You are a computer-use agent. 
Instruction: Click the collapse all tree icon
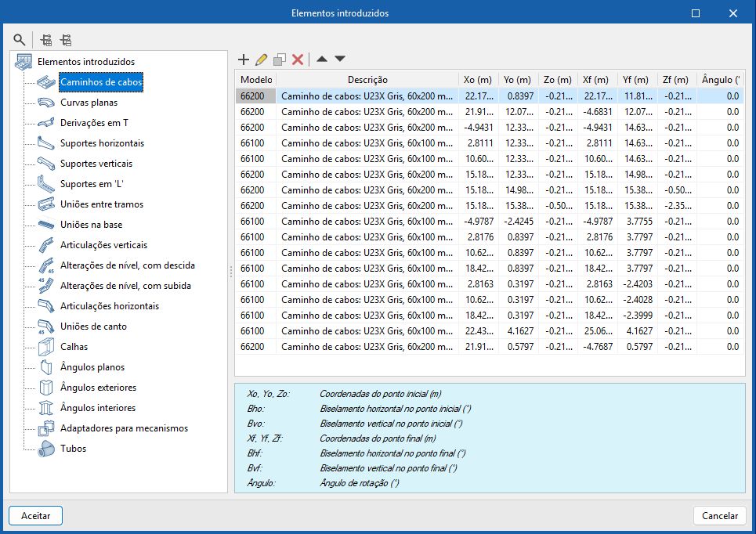[x=66, y=39]
